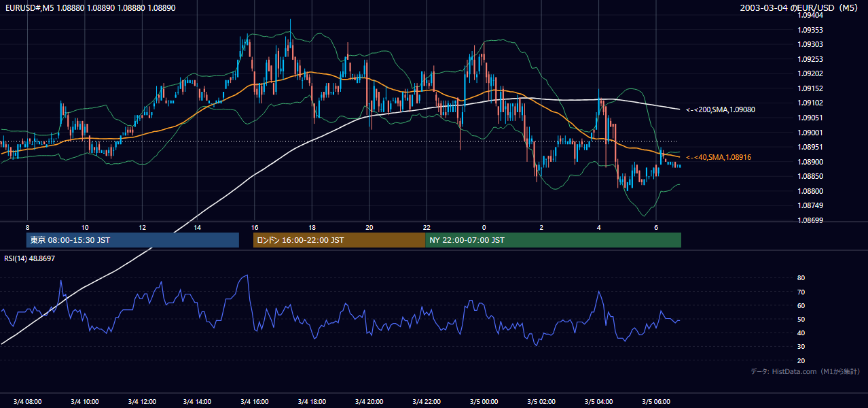Click price axis value 1.09404
Viewport: 868px width, 408px height.
click(x=810, y=15)
